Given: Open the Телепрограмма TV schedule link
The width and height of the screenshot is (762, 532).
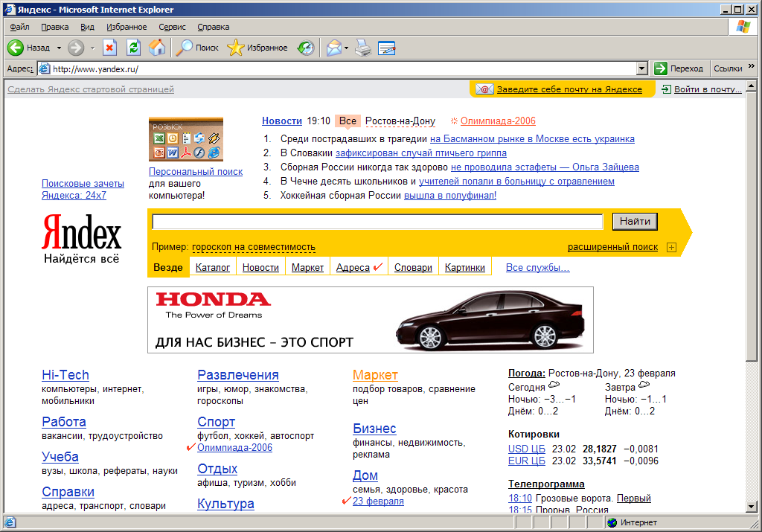Looking at the screenshot, I should (546, 484).
